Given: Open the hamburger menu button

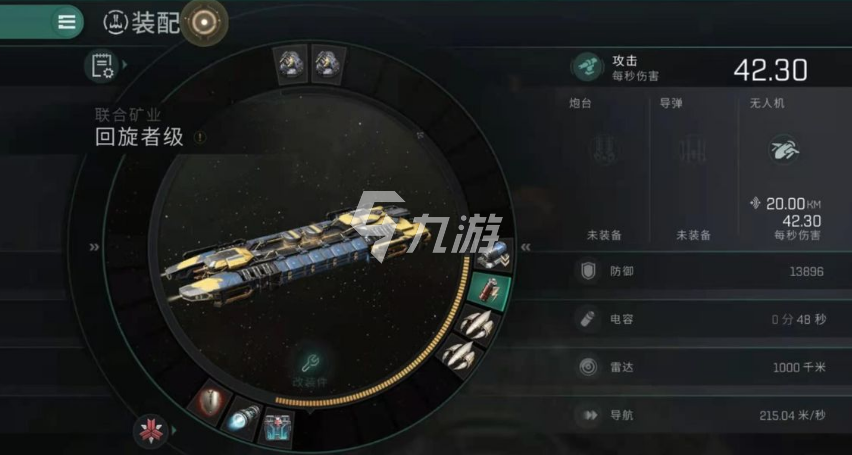Looking at the screenshot, I should pyautogui.click(x=67, y=22).
